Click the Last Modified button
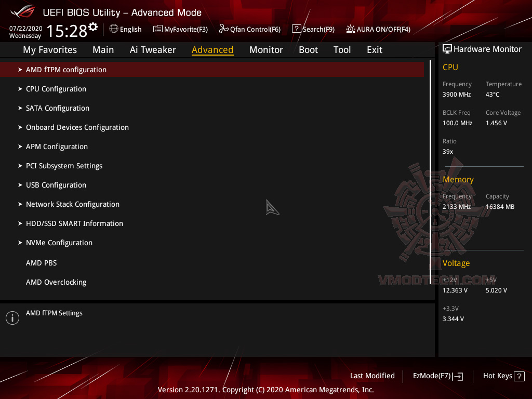Viewport: 532px width, 399px height. [373, 376]
